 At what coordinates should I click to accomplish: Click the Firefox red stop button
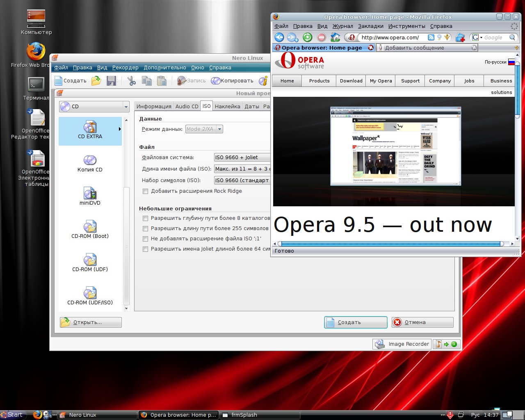pos(322,37)
